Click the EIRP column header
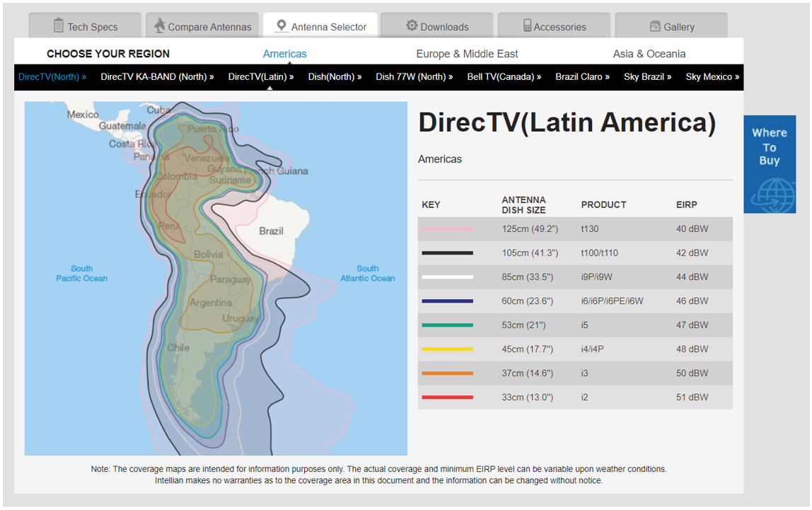 pyautogui.click(x=687, y=205)
